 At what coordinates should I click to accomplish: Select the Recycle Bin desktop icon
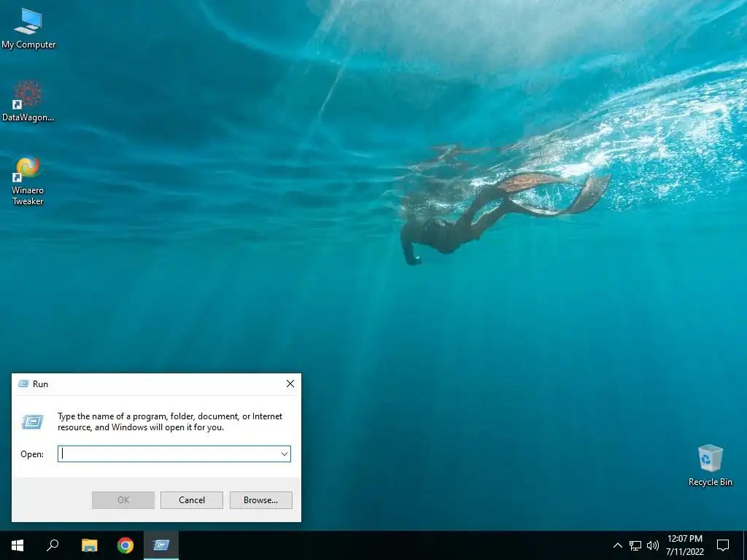pos(710,464)
